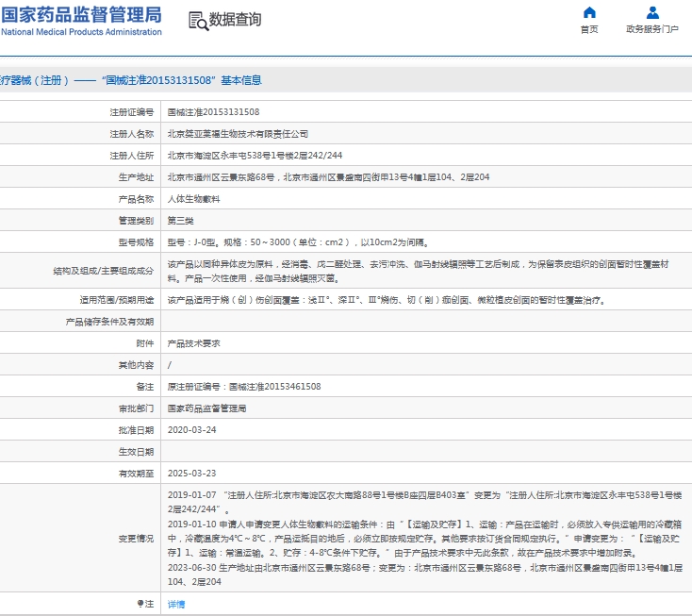Click the 生效日期 label
This screenshot has width=692, height=616.
point(136,452)
